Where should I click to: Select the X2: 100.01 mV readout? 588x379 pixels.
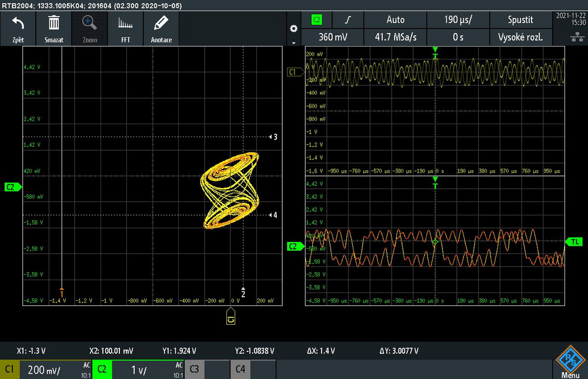click(x=111, y=351)
